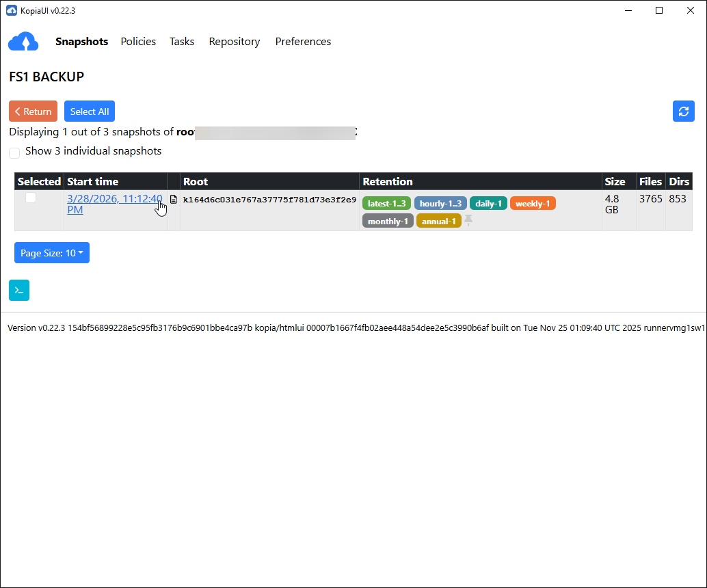707x588 pixels.
Task: Open the CLI terminal launcher
Action: tap(18, 290)
